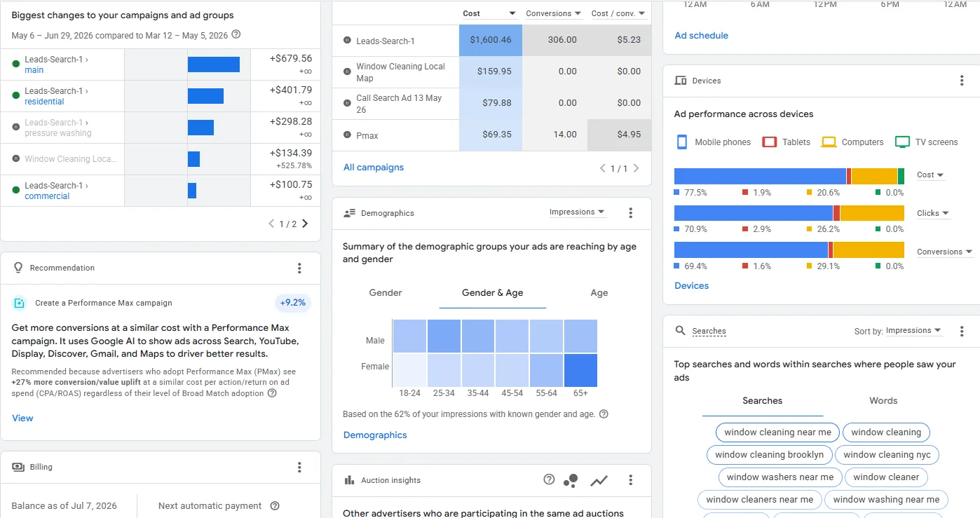
Task: Click help icon beside known gender and age
Action: click(604, 414)
